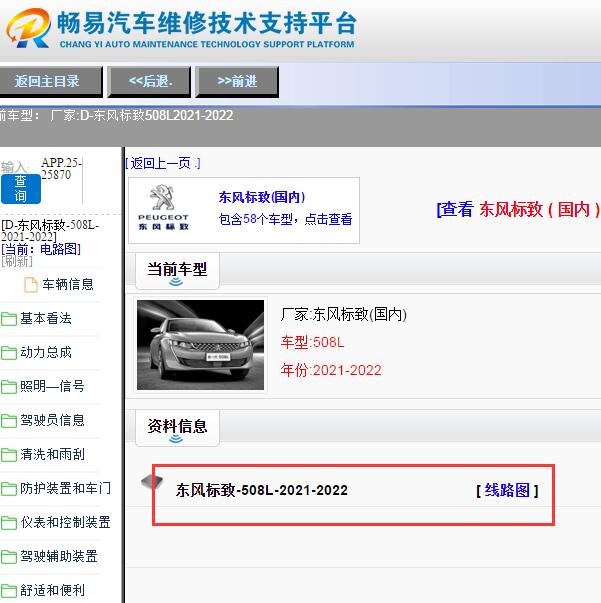Click the blue 查询 search button

21,189
